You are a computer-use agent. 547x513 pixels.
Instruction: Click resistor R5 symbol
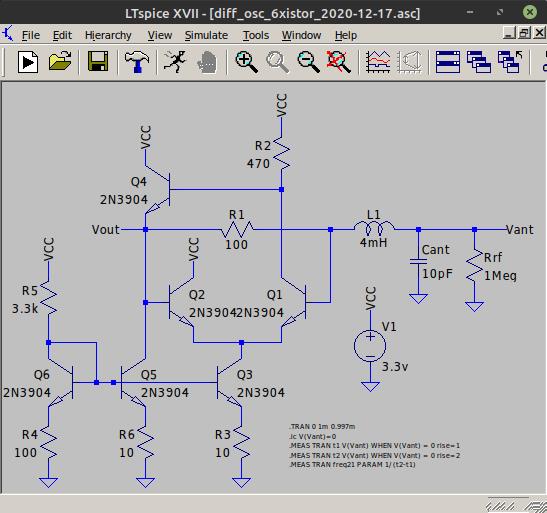(x=48, y=298)
